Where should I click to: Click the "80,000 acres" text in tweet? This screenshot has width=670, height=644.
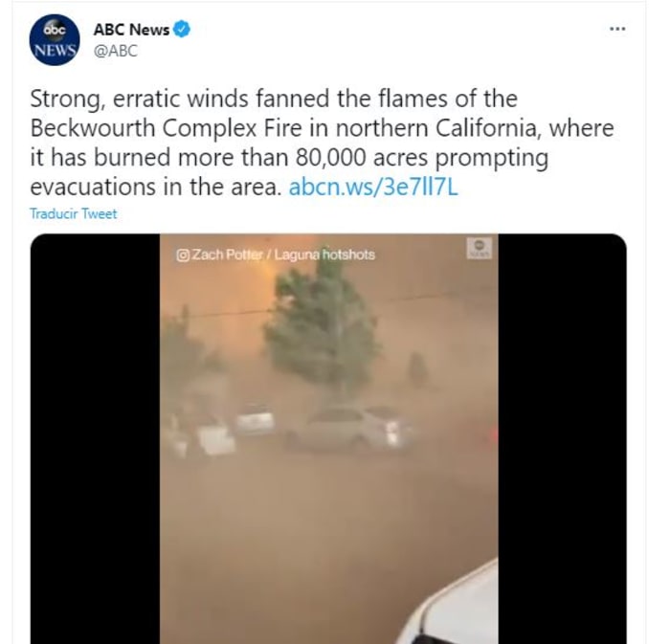[x=361, y=158]
